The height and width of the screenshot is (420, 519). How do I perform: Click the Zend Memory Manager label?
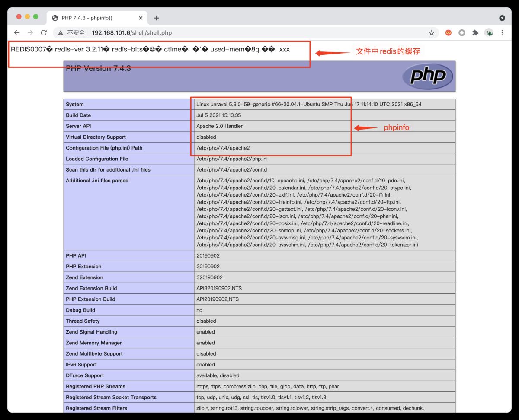[x=94, y=343]
